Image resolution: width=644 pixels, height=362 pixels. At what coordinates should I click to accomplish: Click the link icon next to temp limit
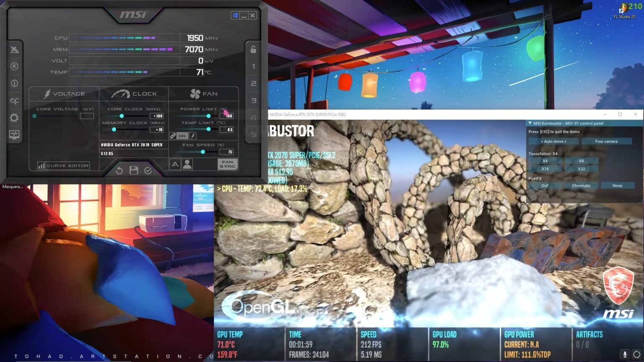coord(172,135)
